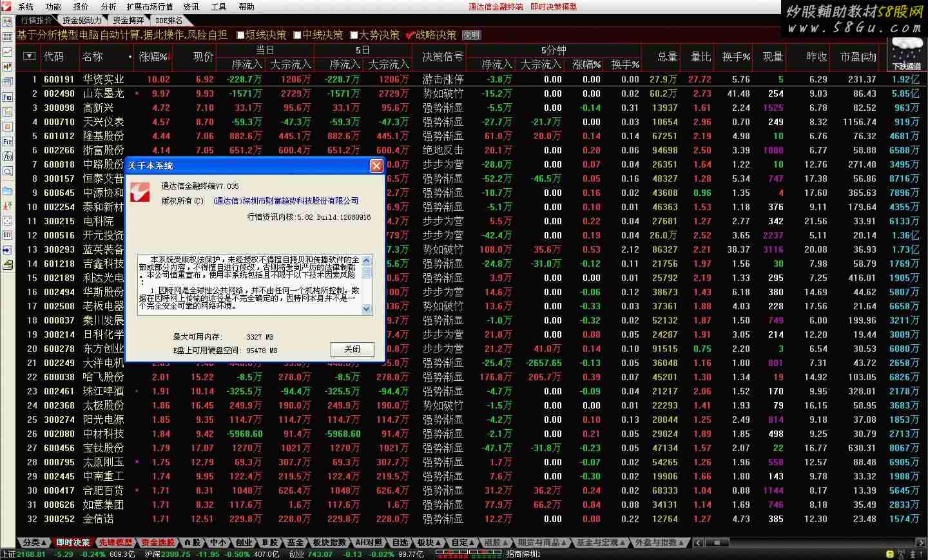Switch to the DDE排名 tab
The image size is (928, 560).
click(x=169, y=21)
